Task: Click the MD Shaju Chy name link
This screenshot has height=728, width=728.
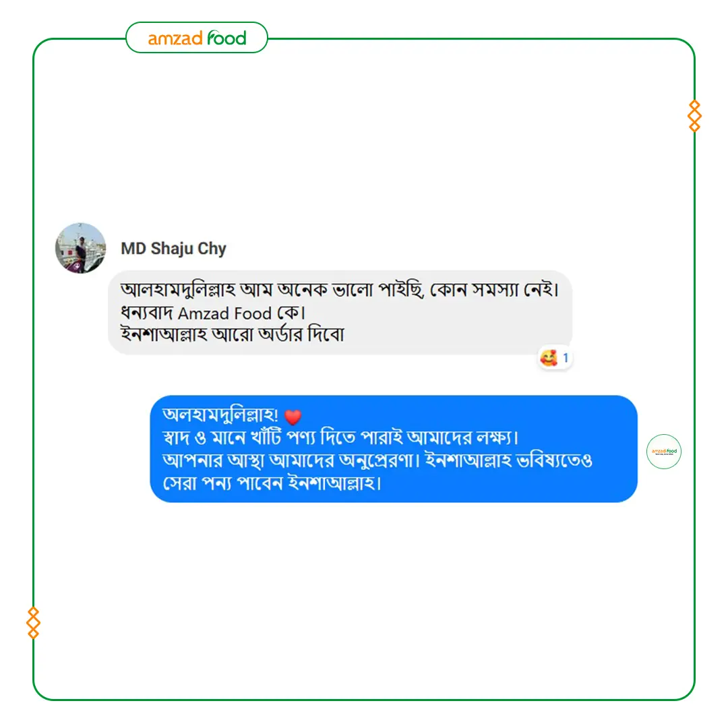Action: 173,248
